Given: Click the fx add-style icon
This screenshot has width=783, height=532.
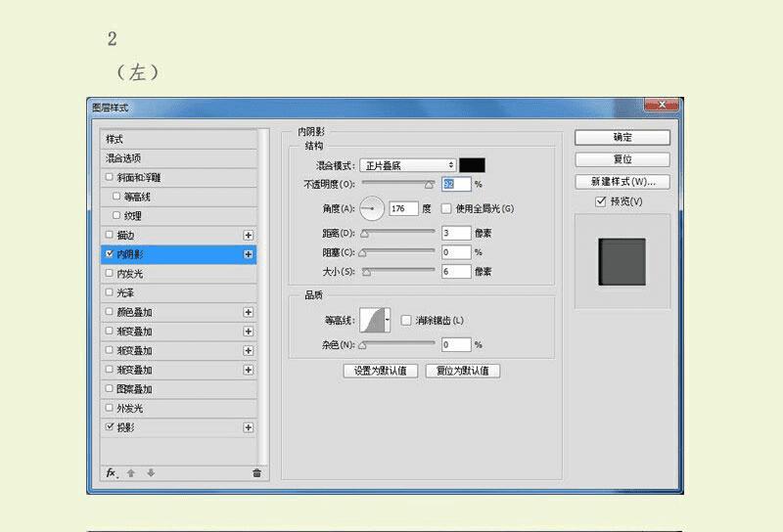Looking at the screenshot, I should 112,472.
